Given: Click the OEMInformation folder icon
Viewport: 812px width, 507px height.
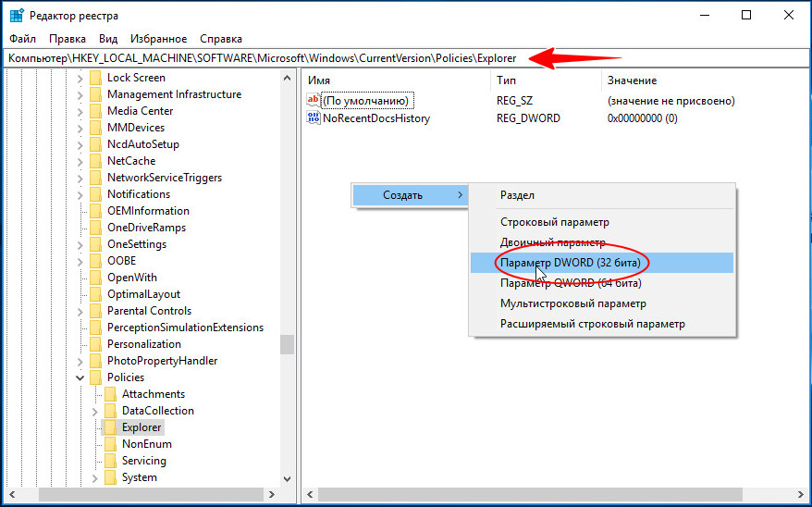Looking at the screenshot, I should (96, 211).
